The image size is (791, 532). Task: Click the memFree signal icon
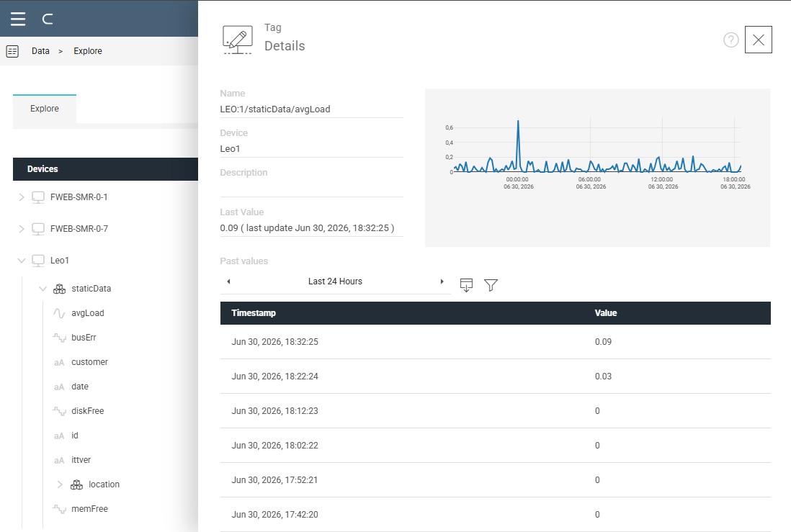(60, 509)
